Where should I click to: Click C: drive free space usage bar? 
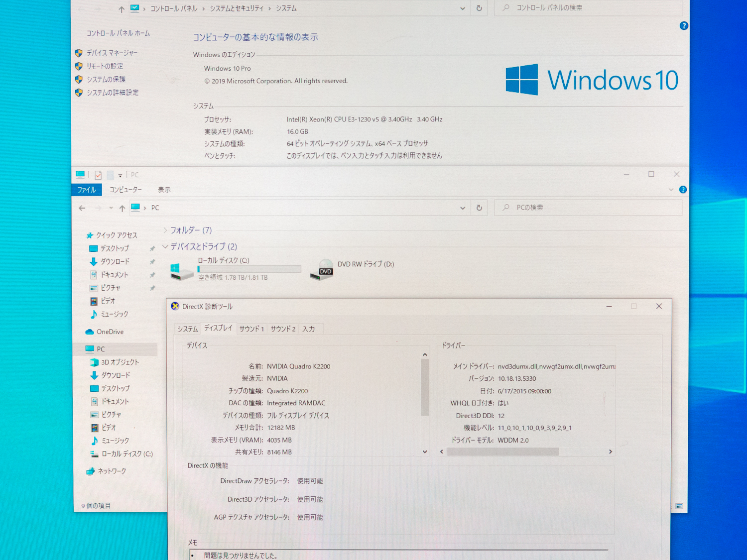[x=249, y=269]
